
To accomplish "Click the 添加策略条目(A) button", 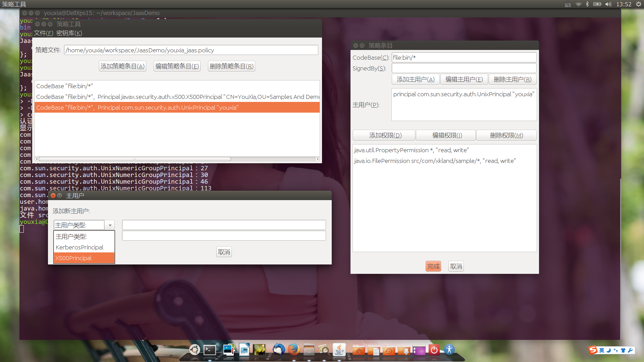I will pyautogui.click(x=122, y=66).
